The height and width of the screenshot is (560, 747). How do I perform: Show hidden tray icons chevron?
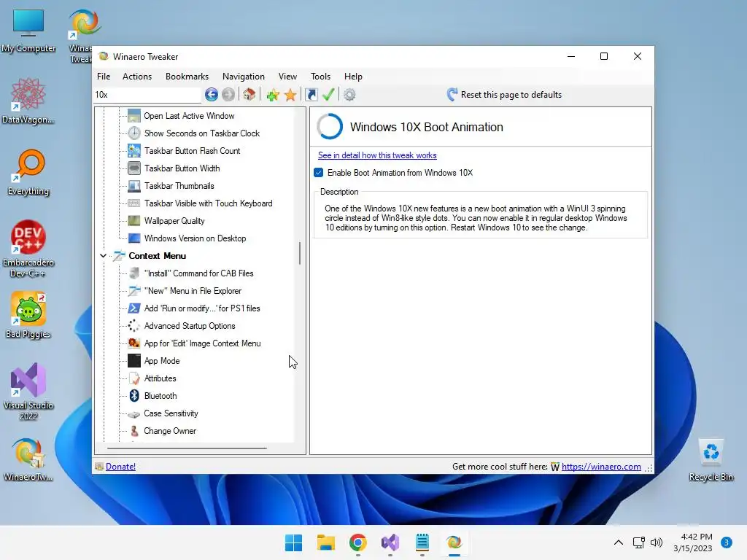(x=619, y=542)
